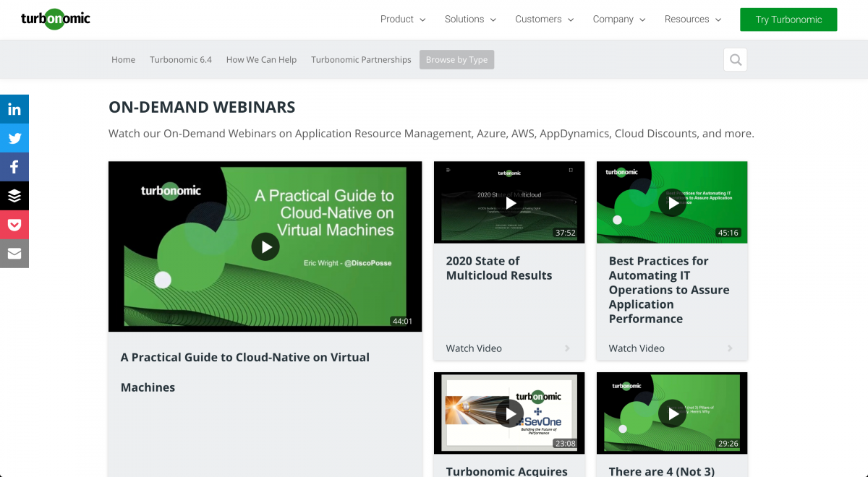This screenshot has height=477, width=868.
Task: Click Watch Video under 2020 State of Multicloud
Action: [474, 348]
